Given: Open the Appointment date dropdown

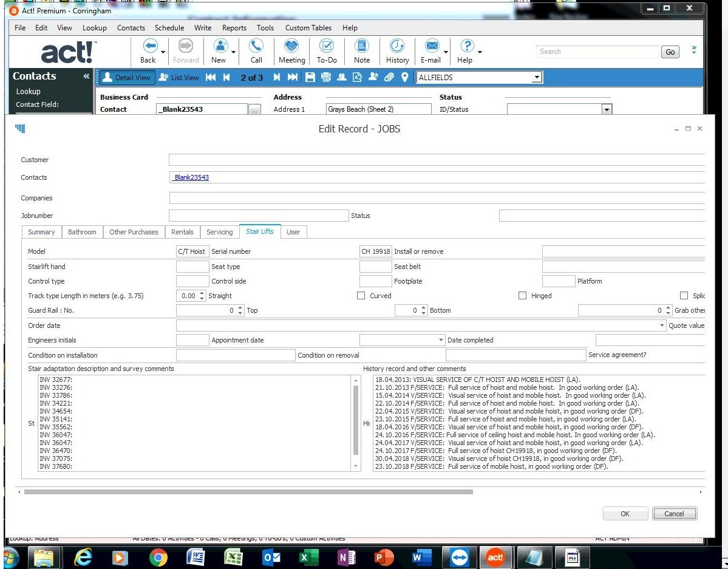Looking at the screenshot, I should pos(441,340).
